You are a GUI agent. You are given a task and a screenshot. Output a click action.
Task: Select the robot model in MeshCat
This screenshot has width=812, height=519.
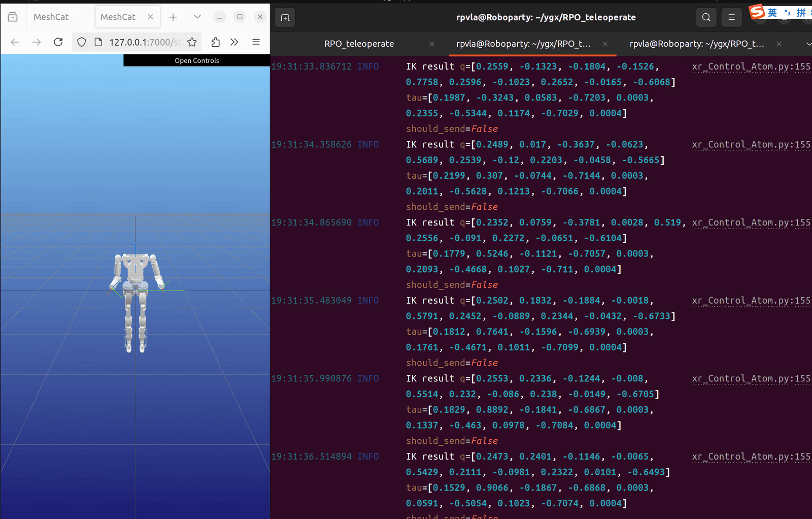[136, 302]
